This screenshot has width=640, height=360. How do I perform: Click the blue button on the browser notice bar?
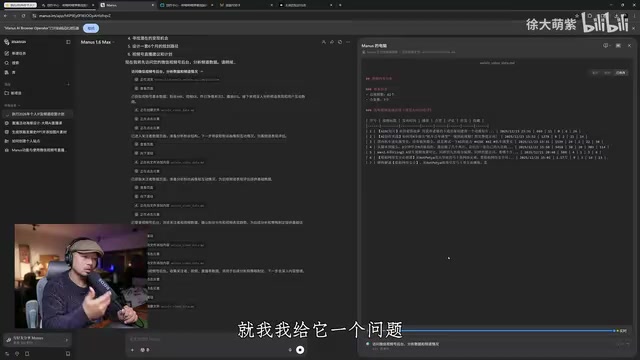[x=91, y=28]
